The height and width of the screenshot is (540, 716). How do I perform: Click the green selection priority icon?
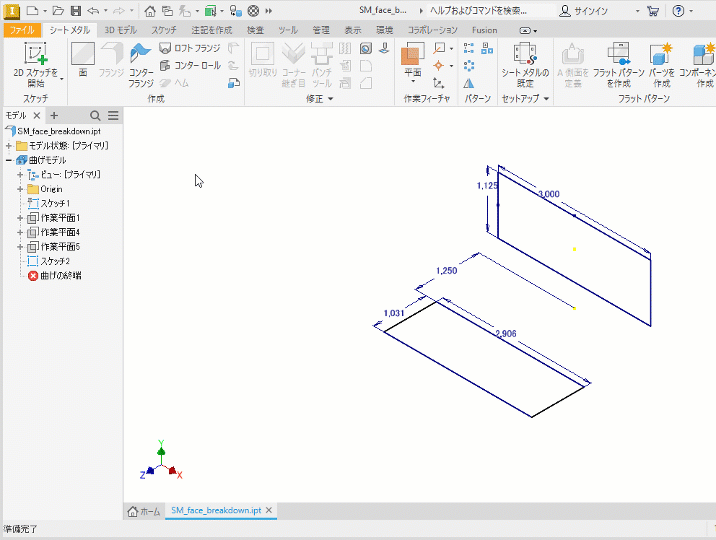210,10
